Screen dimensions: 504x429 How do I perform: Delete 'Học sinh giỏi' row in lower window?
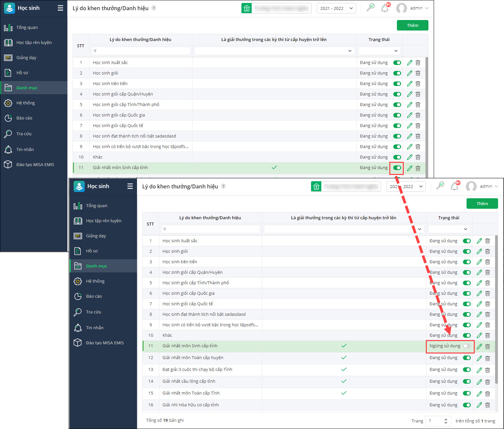(x=488, y=251)
